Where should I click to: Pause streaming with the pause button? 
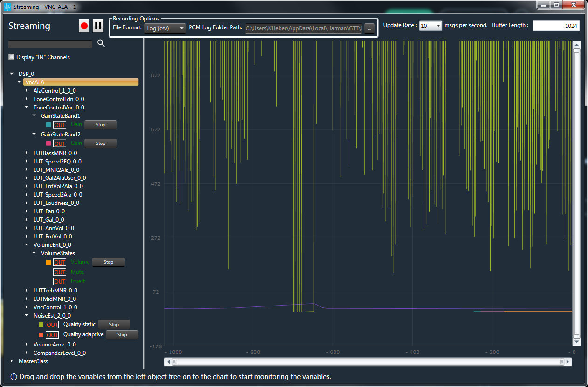(x=98, y=26)
